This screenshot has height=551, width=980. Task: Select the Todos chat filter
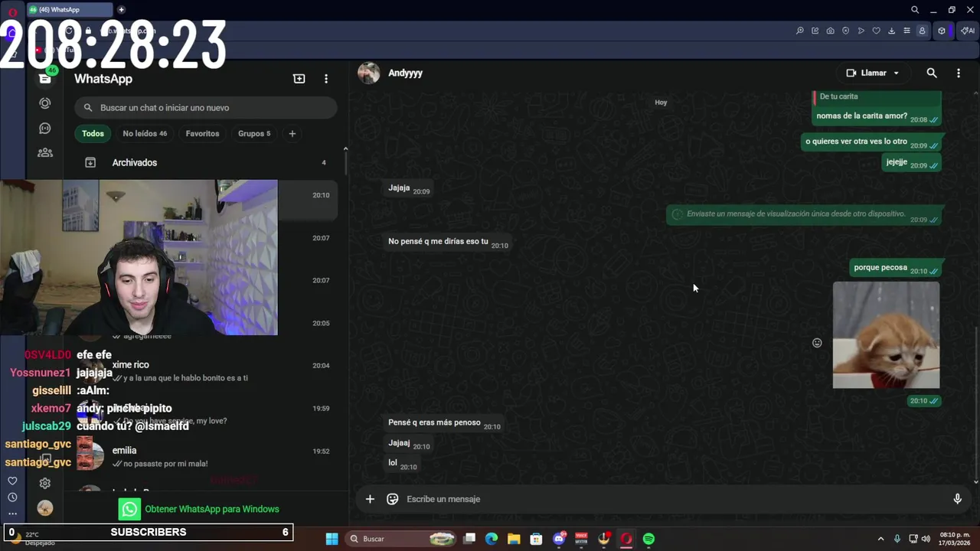pyautogui.click(x=93, y=133)
